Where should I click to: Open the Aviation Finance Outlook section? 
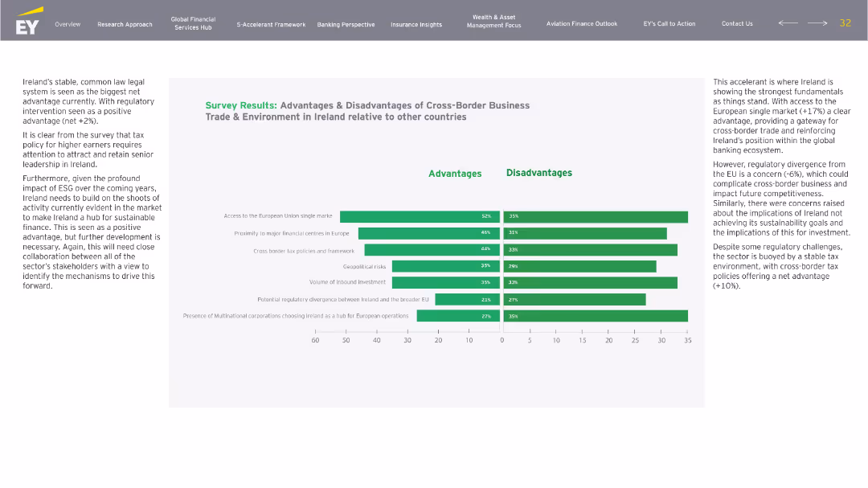(x=582, y=24)
